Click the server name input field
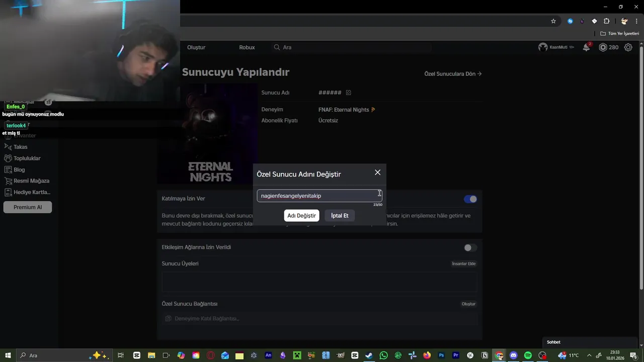Screen dimensions: 644x362 (319, 196)
